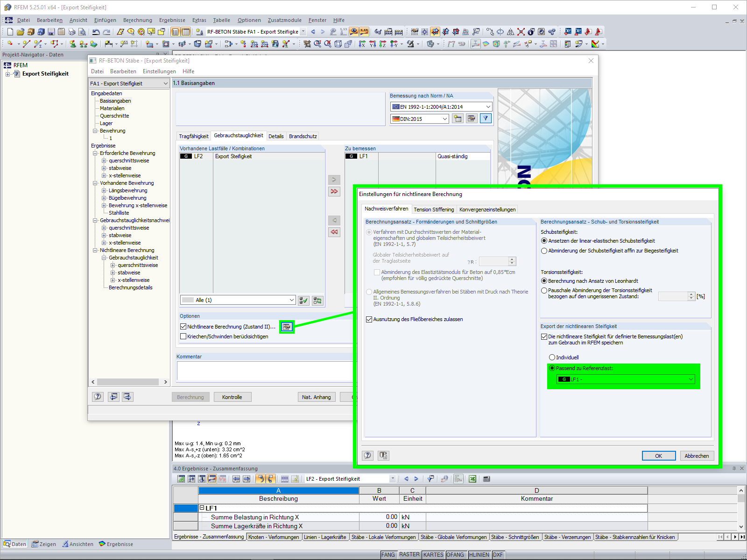
Task: Click the Save floppy disk icon
Action: point(51,32)
